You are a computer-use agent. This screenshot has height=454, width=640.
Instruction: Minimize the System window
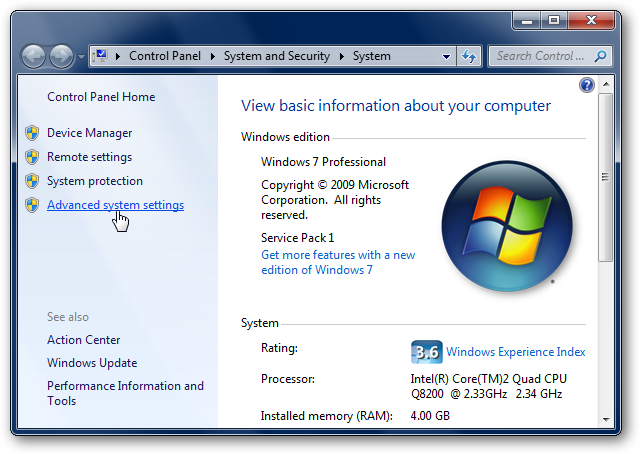(x=527, y=20)
